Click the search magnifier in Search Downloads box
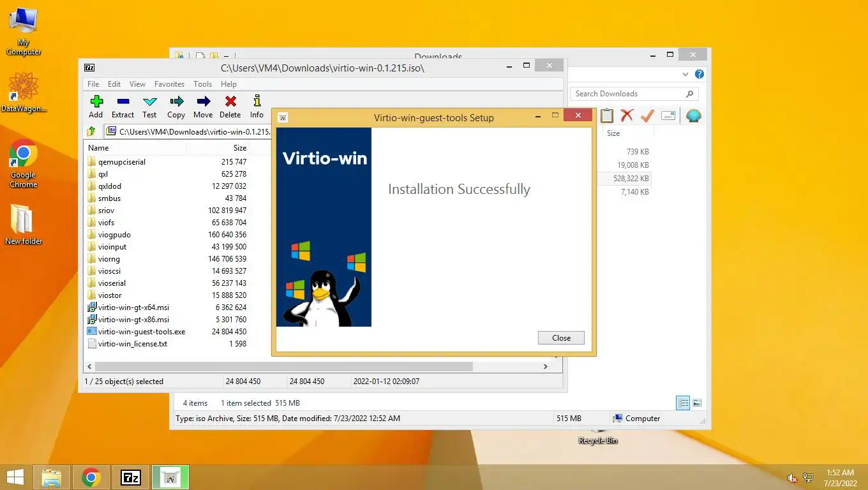868x490 pixels. [689, 94]
